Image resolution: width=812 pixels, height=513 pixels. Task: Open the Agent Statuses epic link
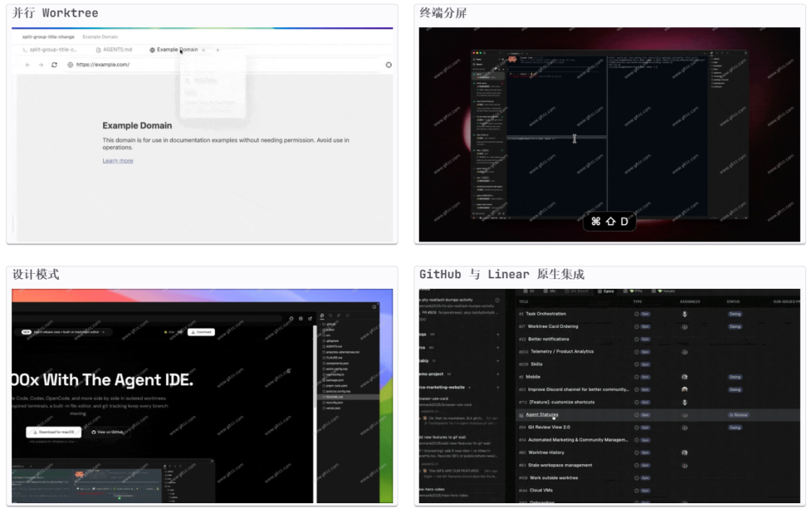(541, 414)
